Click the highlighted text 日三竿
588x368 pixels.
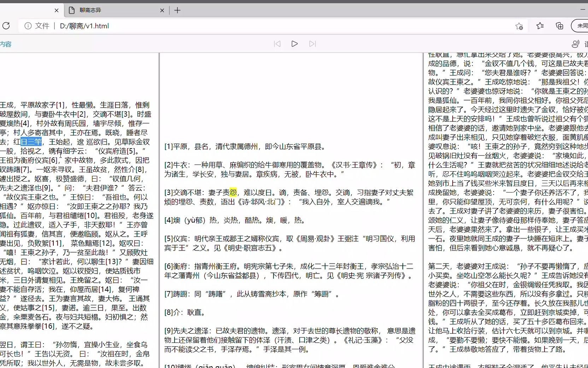tap(31, 142)
